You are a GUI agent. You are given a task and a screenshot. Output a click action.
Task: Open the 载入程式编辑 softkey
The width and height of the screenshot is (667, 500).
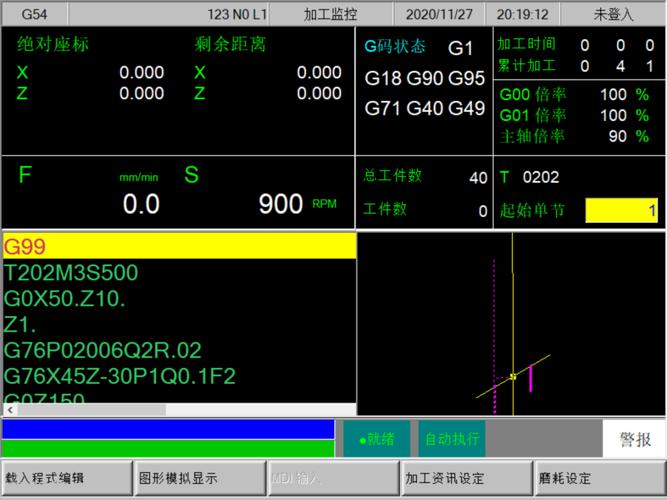pos(66,478)
